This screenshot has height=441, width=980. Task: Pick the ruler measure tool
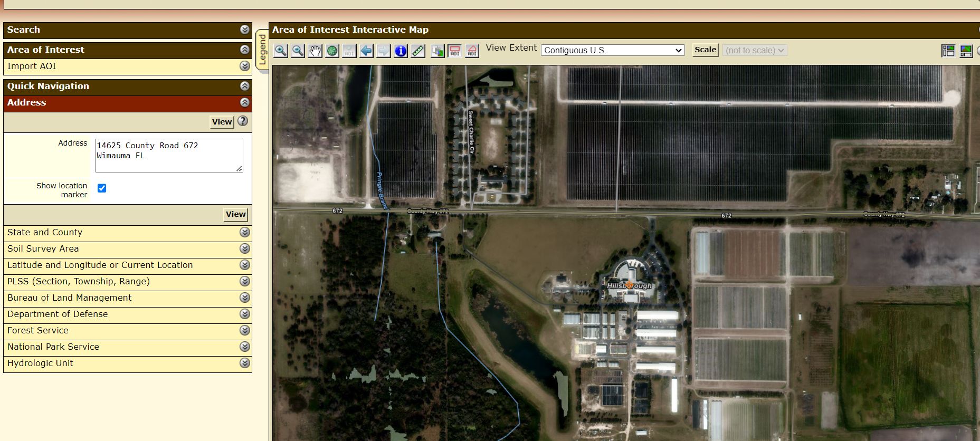point(418,51)
